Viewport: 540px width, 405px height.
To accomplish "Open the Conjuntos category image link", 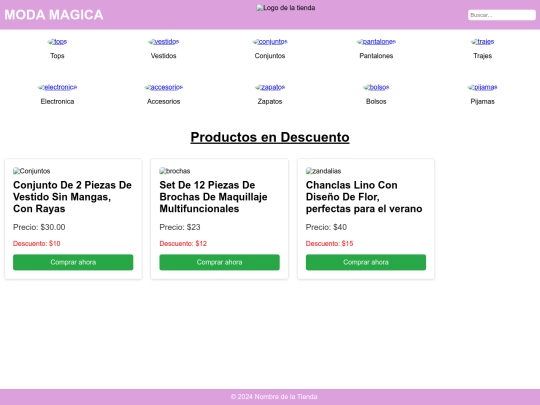I will coord(270,42).
